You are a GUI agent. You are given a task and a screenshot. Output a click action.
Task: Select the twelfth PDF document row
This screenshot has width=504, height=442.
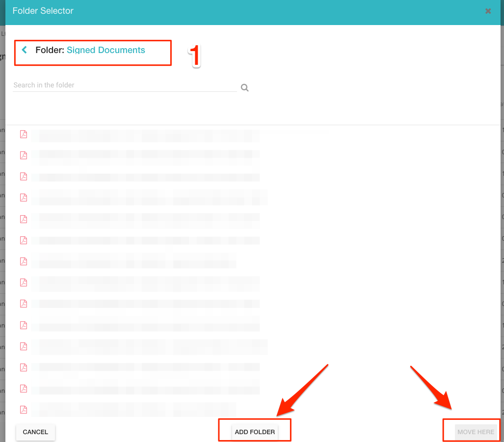[x=147, y=367]
